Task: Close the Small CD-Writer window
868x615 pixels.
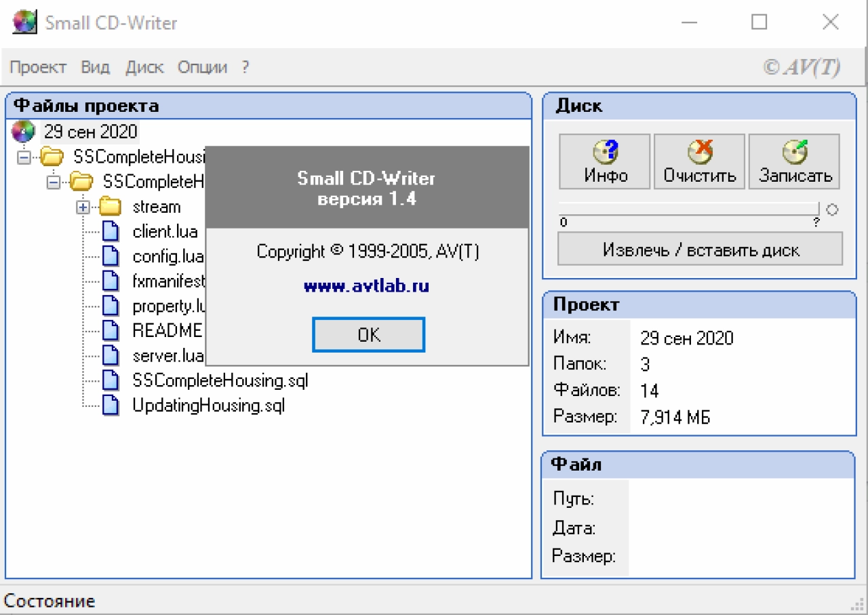Action: 831,22
